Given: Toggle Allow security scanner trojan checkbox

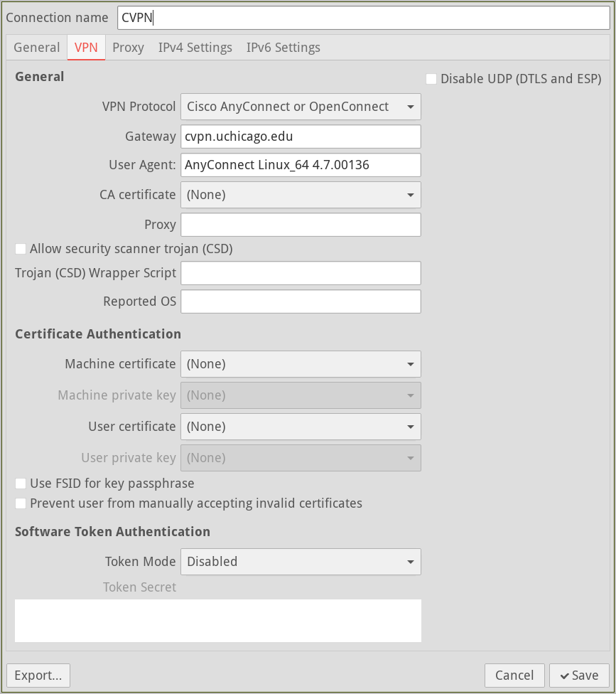Looking at the screenshot, I should pos(21,249).
